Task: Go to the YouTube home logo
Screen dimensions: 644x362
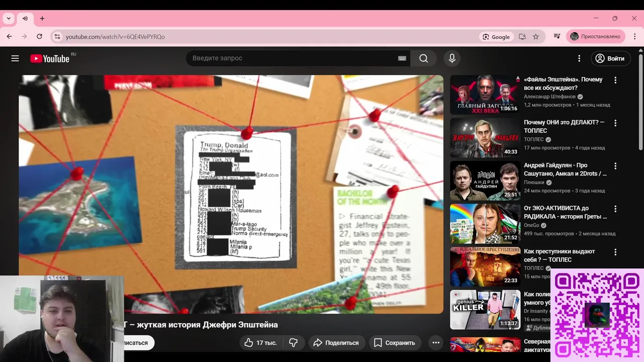Action: pyautogui.click(x=49, y=58)
